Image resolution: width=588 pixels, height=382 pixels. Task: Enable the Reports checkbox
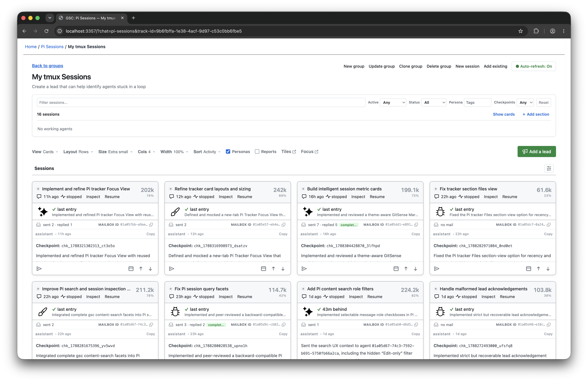257,151
